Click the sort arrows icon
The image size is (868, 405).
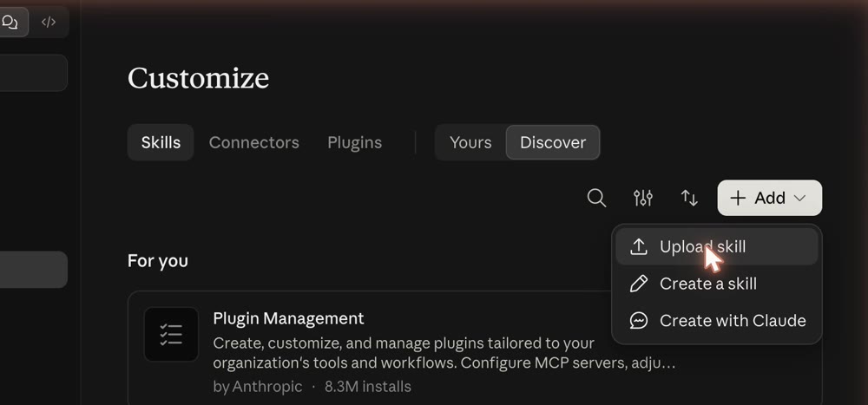tap(689, 198)
